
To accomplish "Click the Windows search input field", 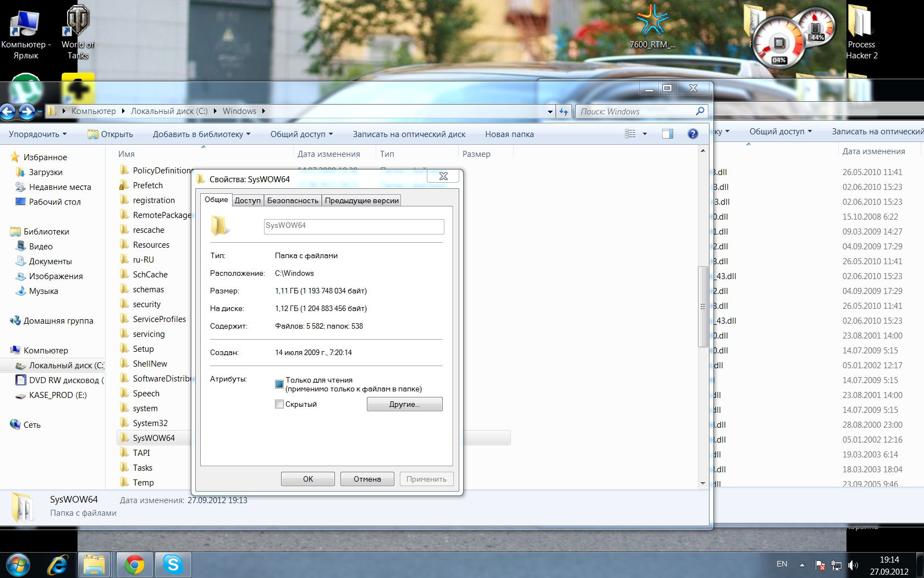I will pos(635,112).
